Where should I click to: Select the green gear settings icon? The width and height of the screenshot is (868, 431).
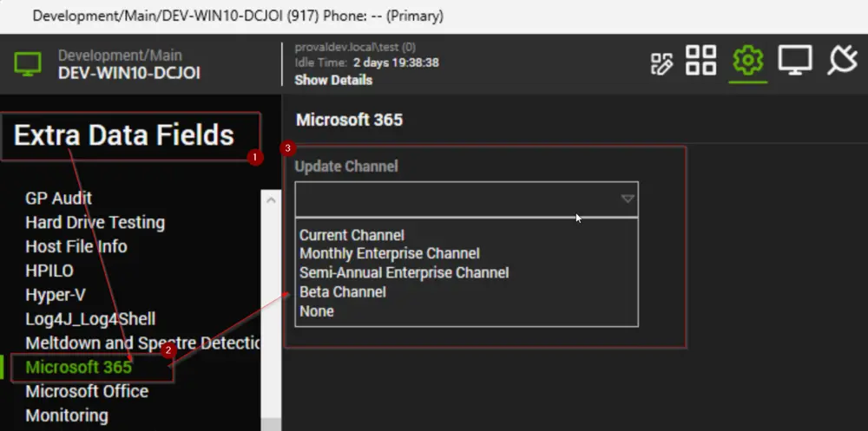748,61
